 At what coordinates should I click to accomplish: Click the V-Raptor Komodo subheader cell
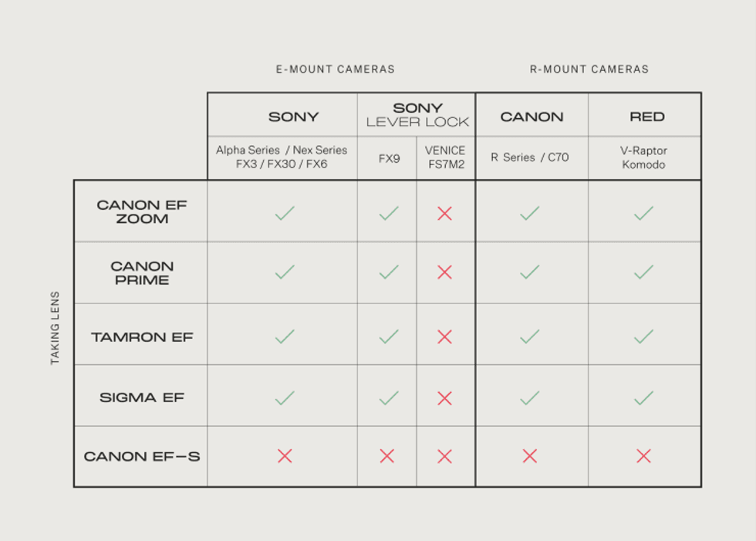pos(643,157)
